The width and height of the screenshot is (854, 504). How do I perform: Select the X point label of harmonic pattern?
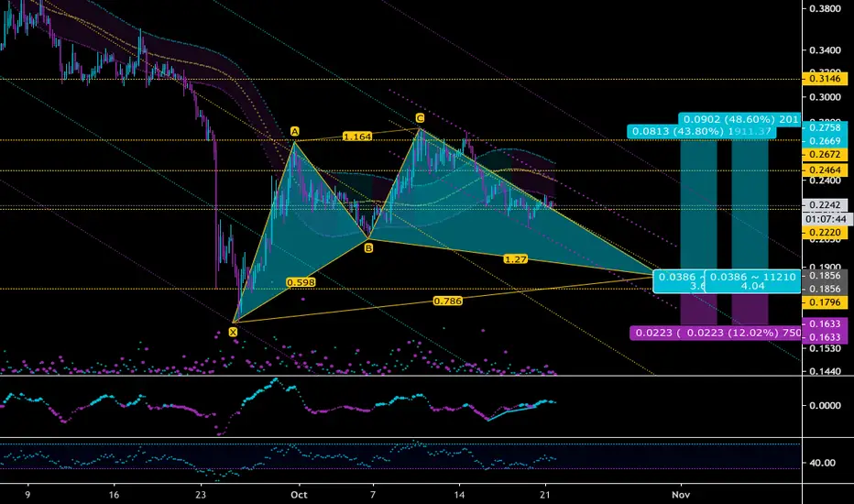233,333
